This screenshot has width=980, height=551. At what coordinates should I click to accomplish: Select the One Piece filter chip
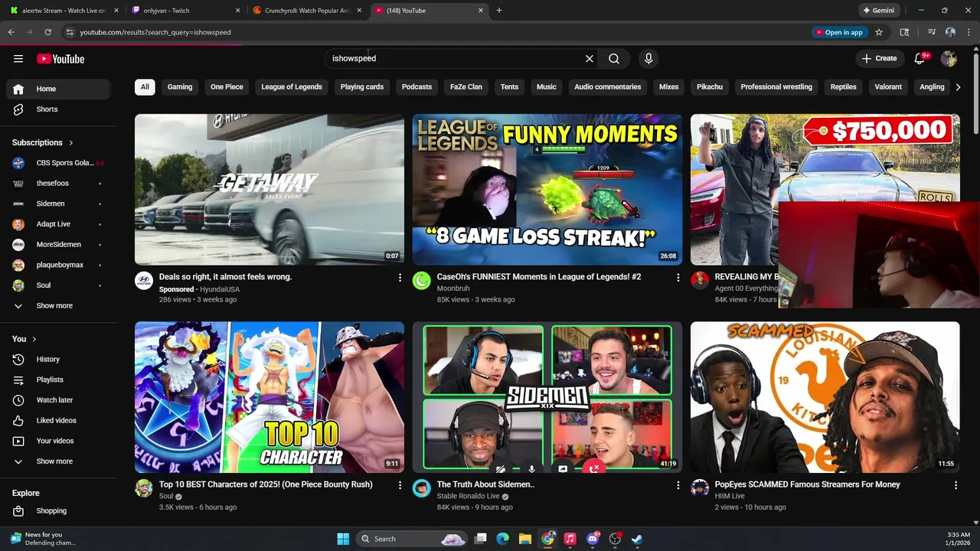click(227, 86)
